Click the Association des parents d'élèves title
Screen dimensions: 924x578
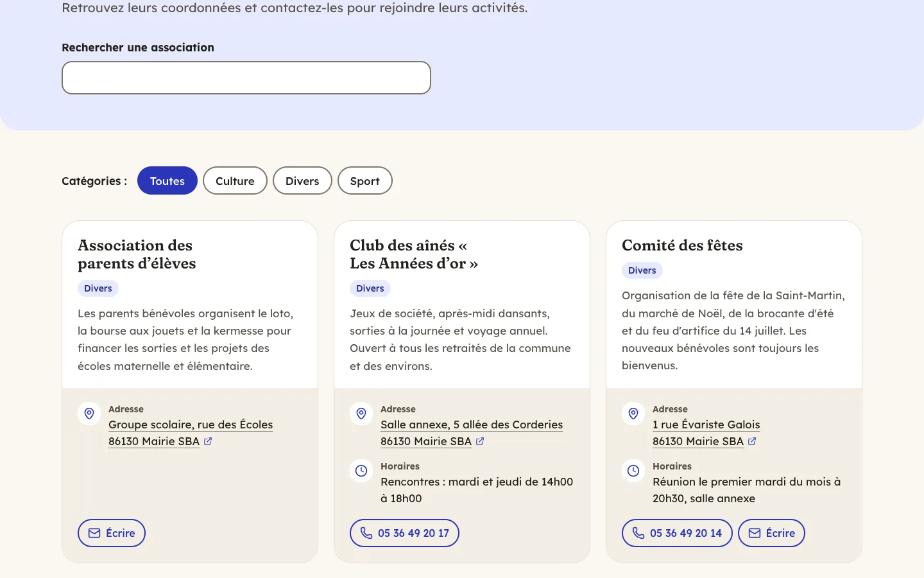click(137, 254)
